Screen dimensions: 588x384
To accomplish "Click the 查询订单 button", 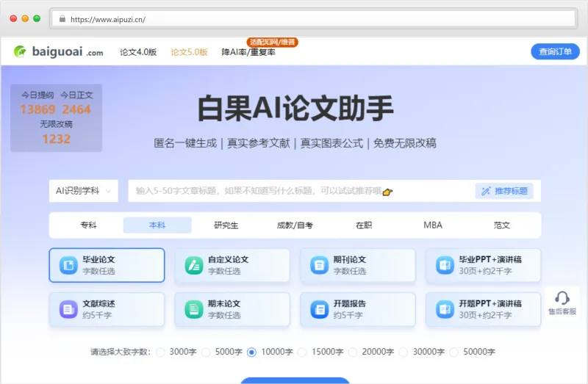I will (x=556, y=51).
